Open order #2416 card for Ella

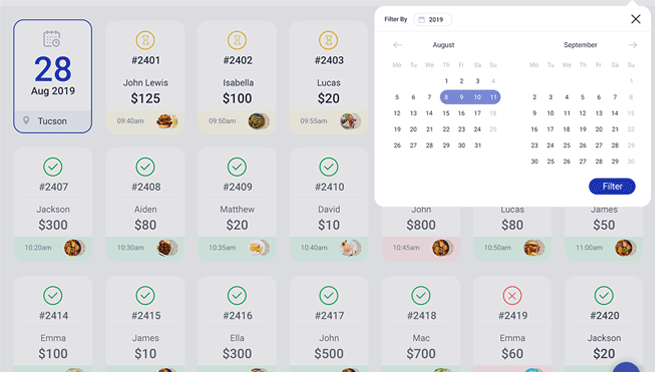pyautogui.click(x=237, y=324)
